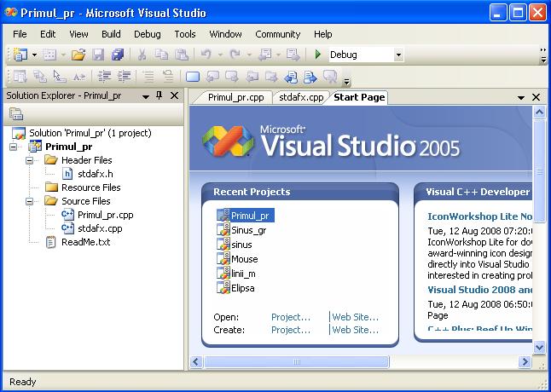The image size is (551, 392).
Task: Click the Properties icon in Solution Explorer
Action: 16,114
